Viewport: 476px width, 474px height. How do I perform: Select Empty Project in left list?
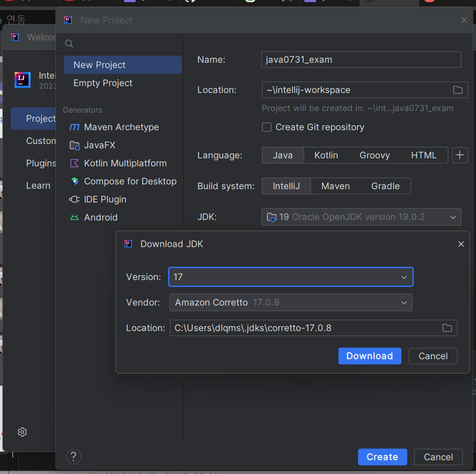tap(123, 83)
